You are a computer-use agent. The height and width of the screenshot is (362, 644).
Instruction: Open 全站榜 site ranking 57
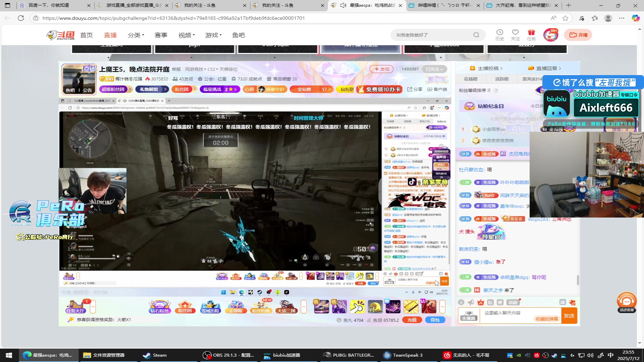click(312, 89)
